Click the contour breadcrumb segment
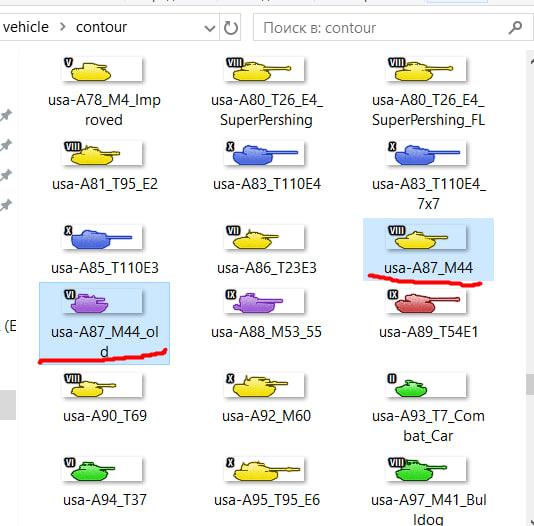Image resolution: width=534 pixels, height=526 pixels. 101,27
